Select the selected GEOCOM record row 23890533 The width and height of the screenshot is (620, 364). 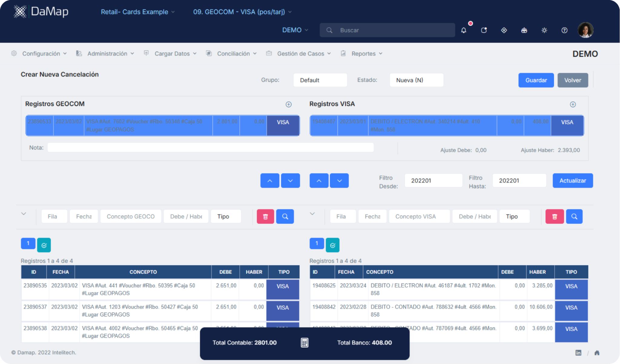pyautogui.click(x=148, y=126)
